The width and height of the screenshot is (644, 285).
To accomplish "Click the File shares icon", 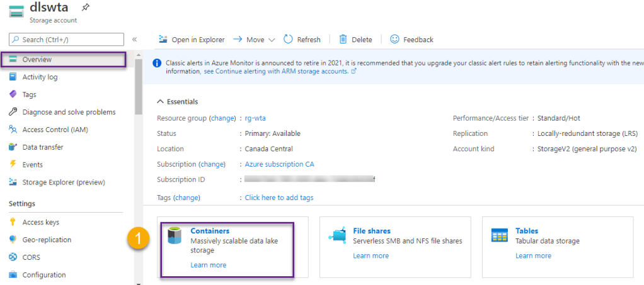I will click(337, 237).
